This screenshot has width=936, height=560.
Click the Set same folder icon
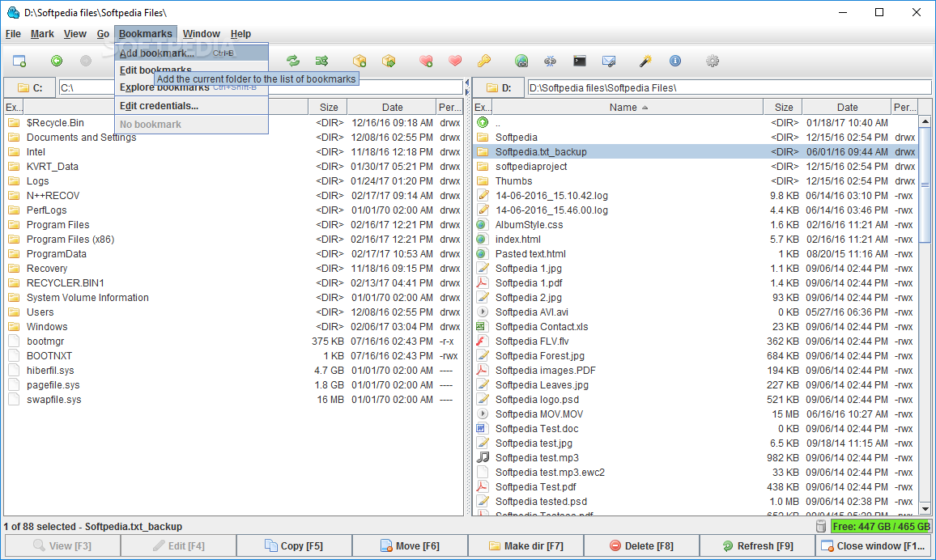point(321,61)
